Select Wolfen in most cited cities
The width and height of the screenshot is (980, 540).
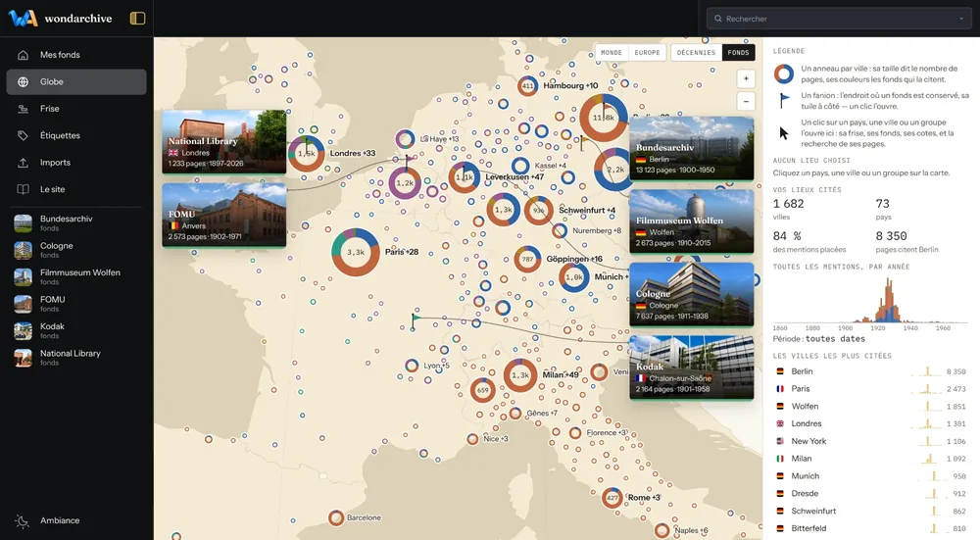tap(870, 407)
